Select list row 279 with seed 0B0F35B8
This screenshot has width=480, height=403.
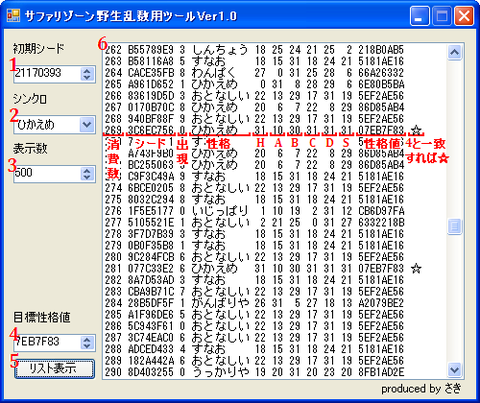[x=254, y=246]
